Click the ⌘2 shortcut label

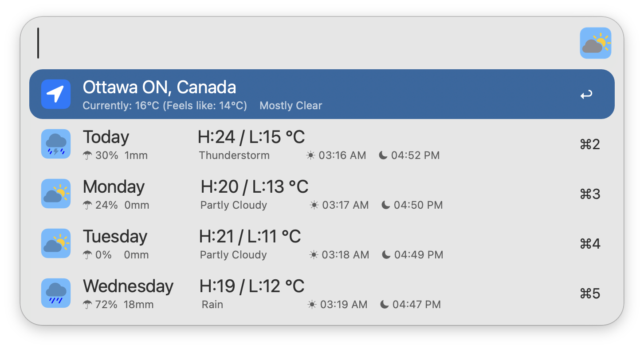click(590, 144)
